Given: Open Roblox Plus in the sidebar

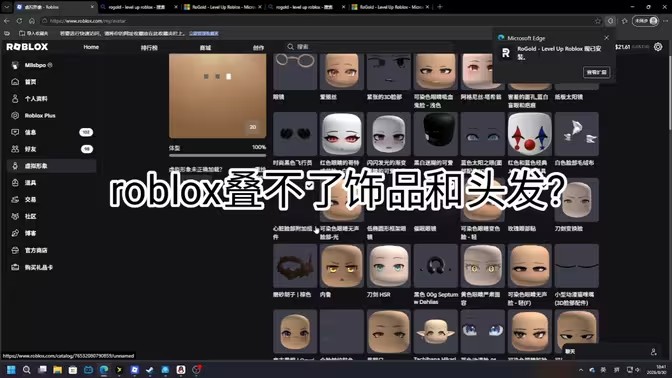Looking at the screenshot, I should coord(51,115).
